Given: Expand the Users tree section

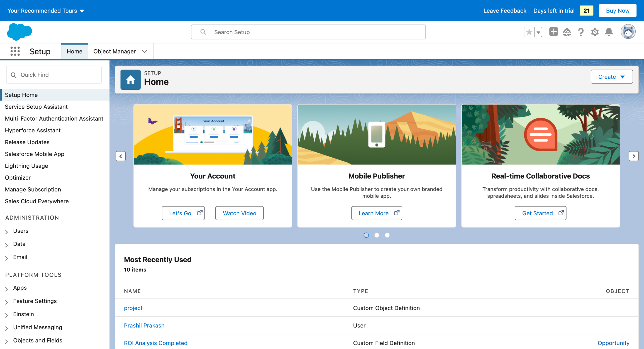Looking at the screenshot, I should tap(7, 232).
